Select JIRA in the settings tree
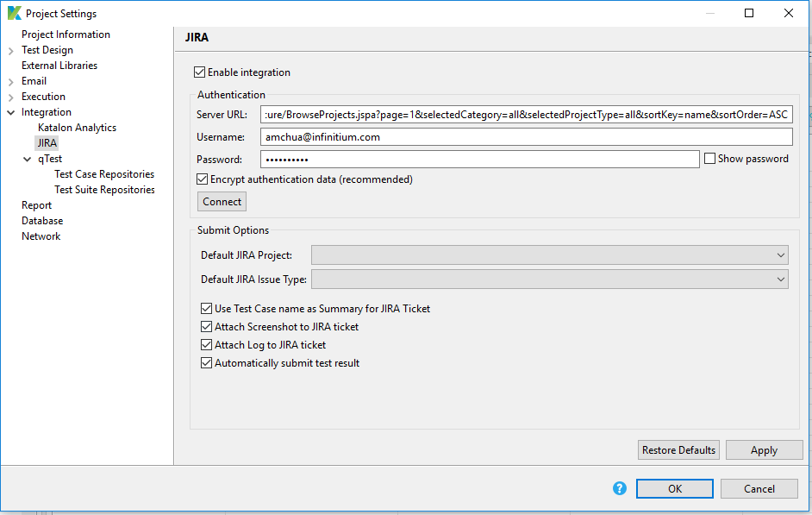The width and height of the screenshot is (812, 515). [47, 143]
